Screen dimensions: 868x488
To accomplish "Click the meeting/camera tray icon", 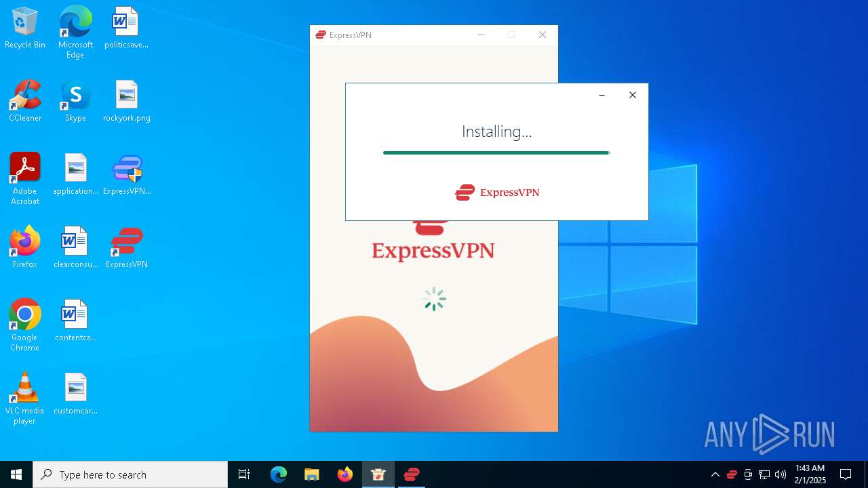I will click(748, 474).
